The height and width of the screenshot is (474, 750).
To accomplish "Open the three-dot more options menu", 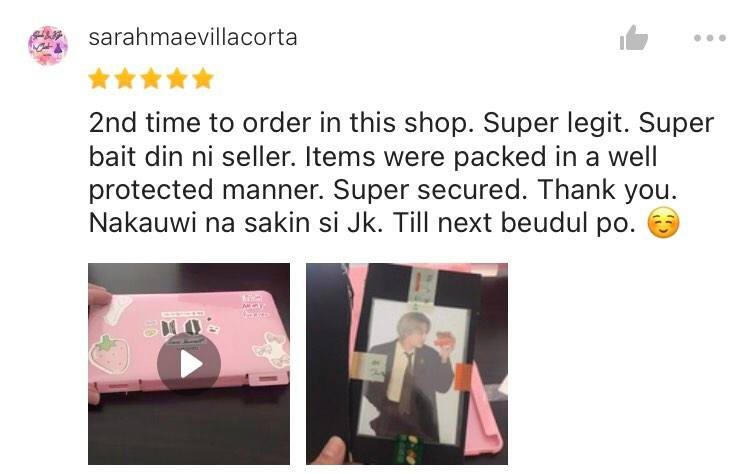I will pos(710,38).
